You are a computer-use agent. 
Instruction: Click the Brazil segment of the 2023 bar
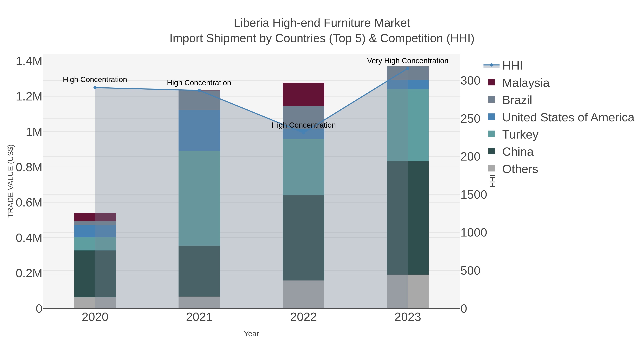click(x=408, y=73)
